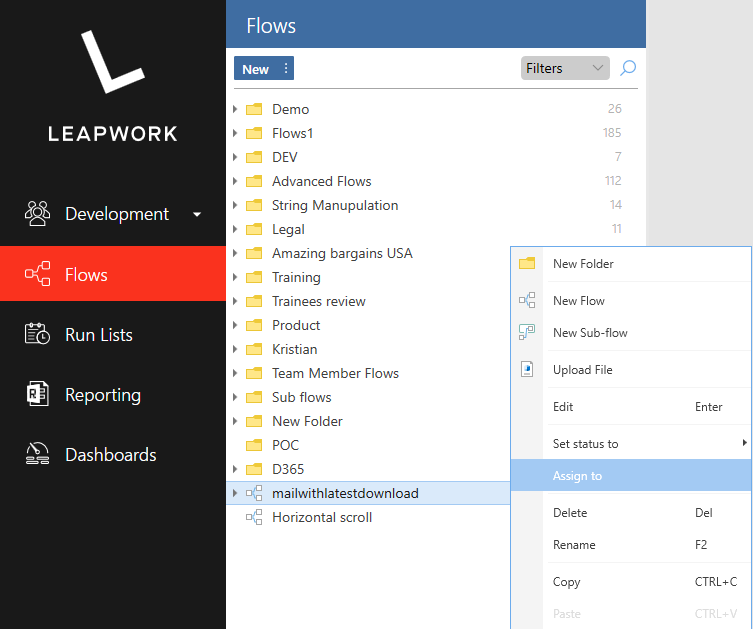The width and height of the screenshot is (753, 629).
Task: Click the Flows sidebar icon
Action: coord(37,274)
